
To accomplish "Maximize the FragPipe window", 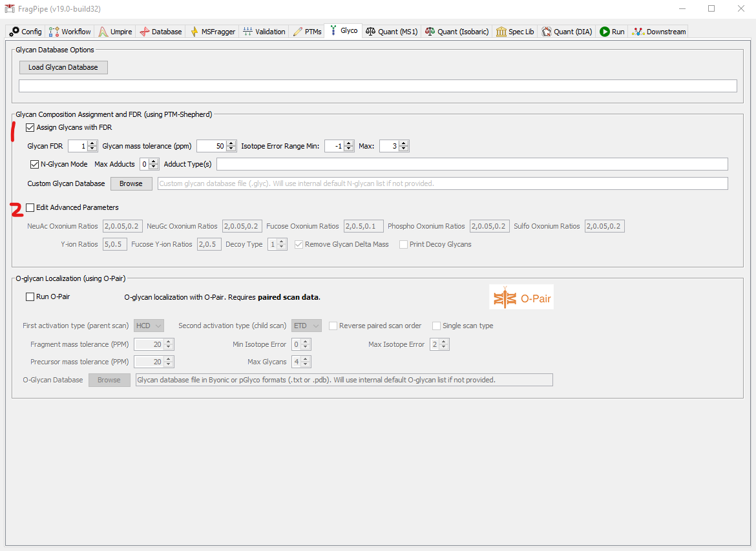I will tap(711, 8).
